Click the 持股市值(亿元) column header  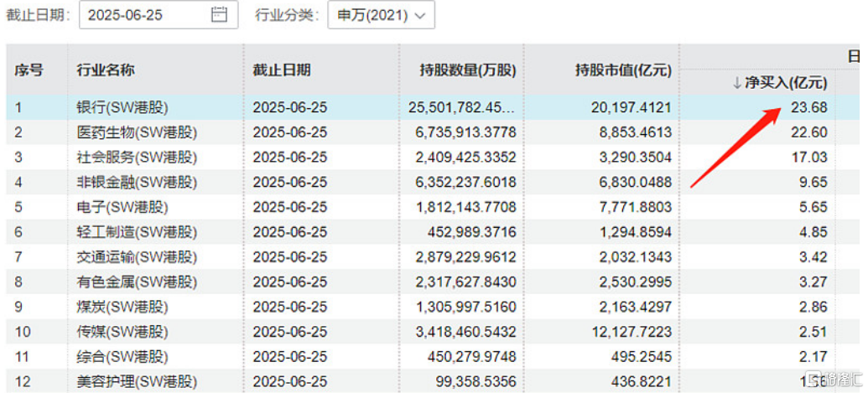[x=623, y=70]
